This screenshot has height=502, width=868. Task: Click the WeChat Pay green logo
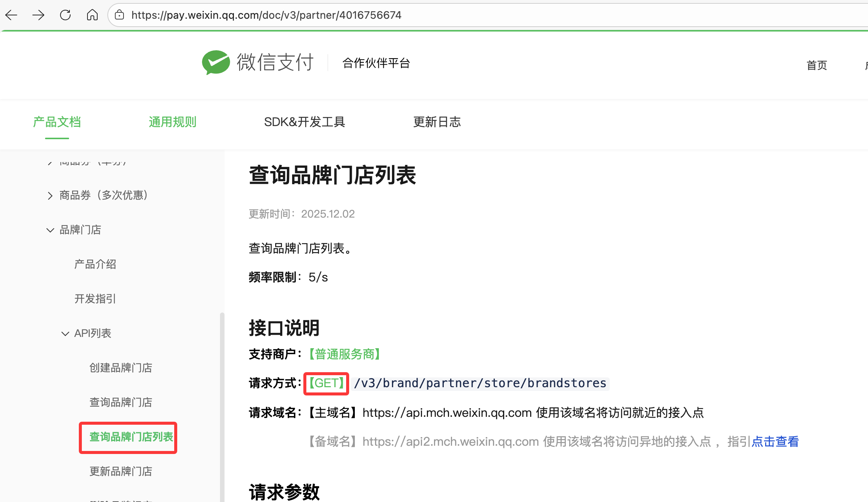pos(216,62)
